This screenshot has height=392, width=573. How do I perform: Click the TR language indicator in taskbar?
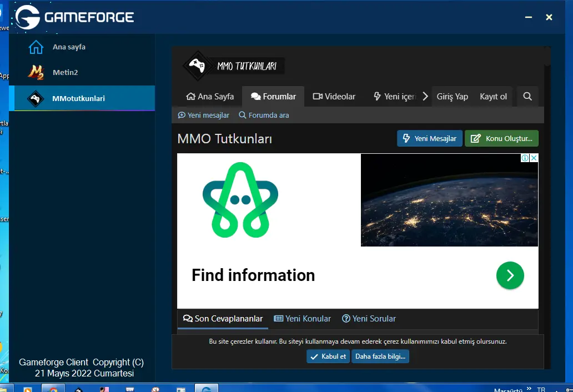(541, 389)
